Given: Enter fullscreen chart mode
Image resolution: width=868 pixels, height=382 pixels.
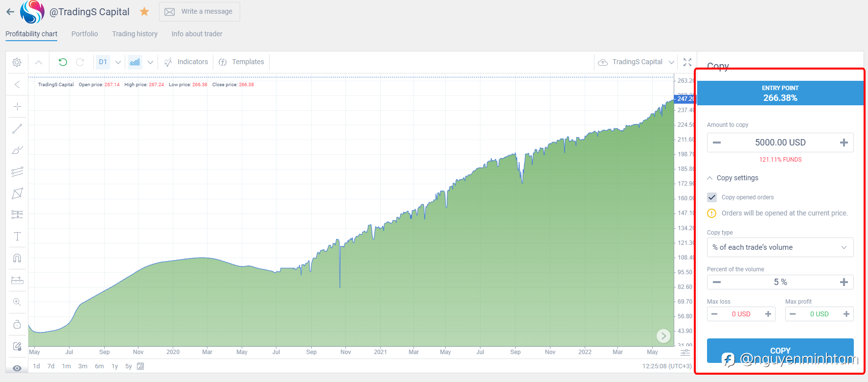Looking at the screenshot, I should pos(687,62).
